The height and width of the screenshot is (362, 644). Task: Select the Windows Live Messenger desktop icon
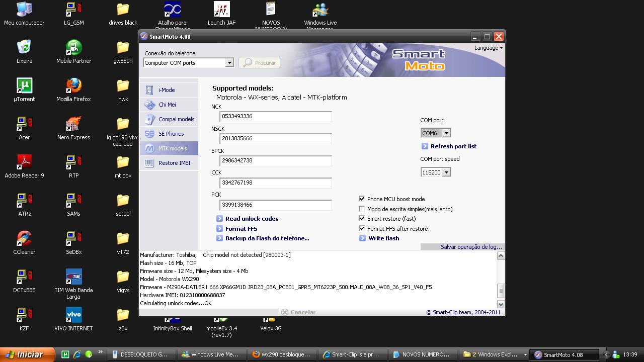tap(320, 16)
